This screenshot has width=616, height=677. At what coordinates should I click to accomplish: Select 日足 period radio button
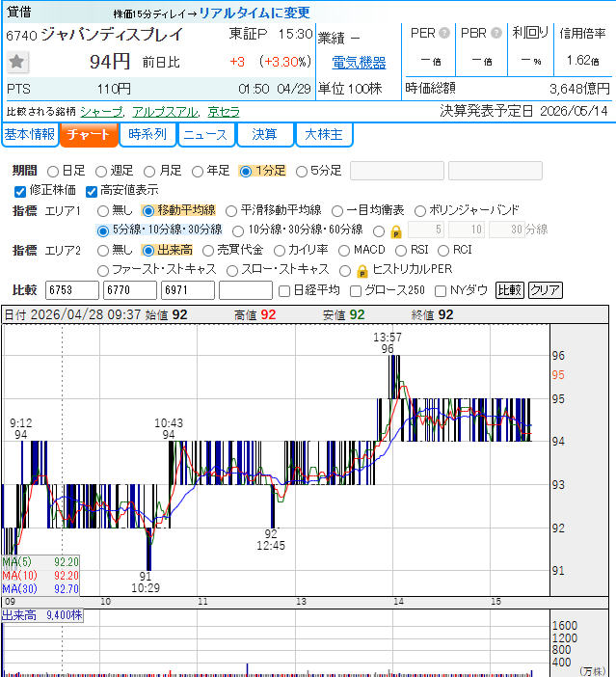pos(53,172)
